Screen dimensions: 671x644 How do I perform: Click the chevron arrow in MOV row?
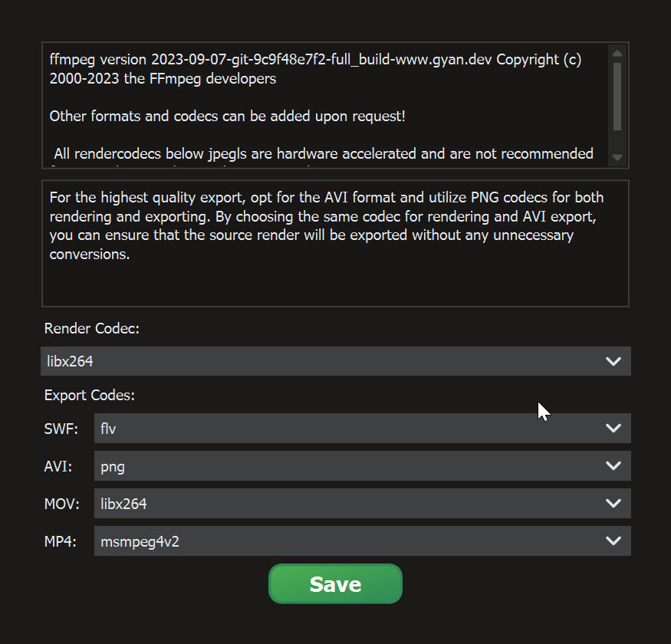pos(613,504)
